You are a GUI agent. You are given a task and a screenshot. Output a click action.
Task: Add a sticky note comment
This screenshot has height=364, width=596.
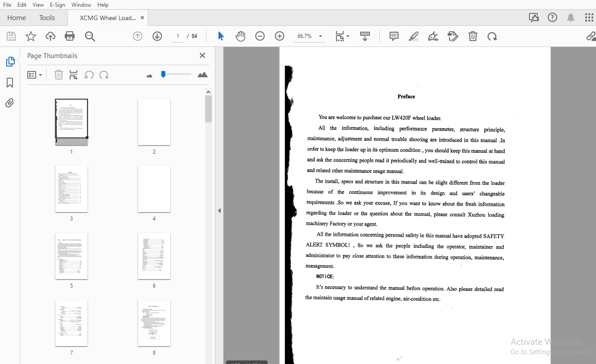394,36
